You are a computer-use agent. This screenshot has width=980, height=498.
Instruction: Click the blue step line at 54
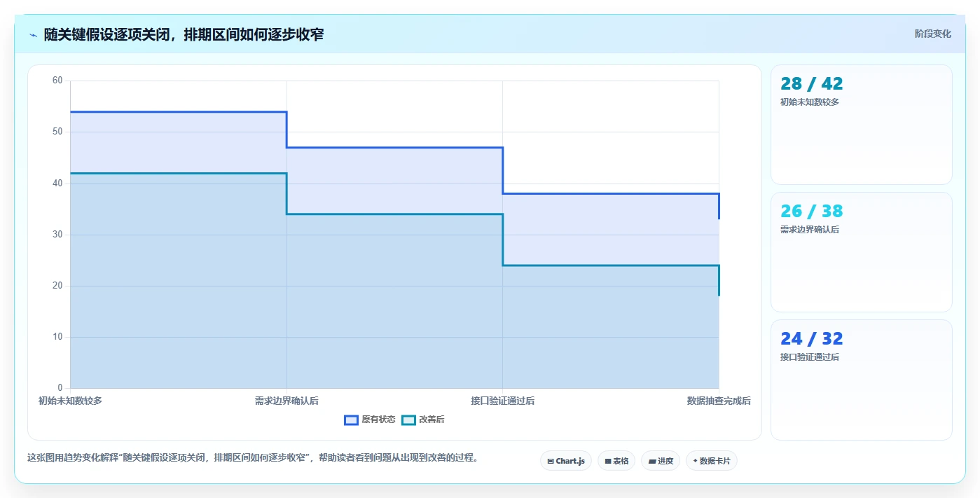coord(178,111)
